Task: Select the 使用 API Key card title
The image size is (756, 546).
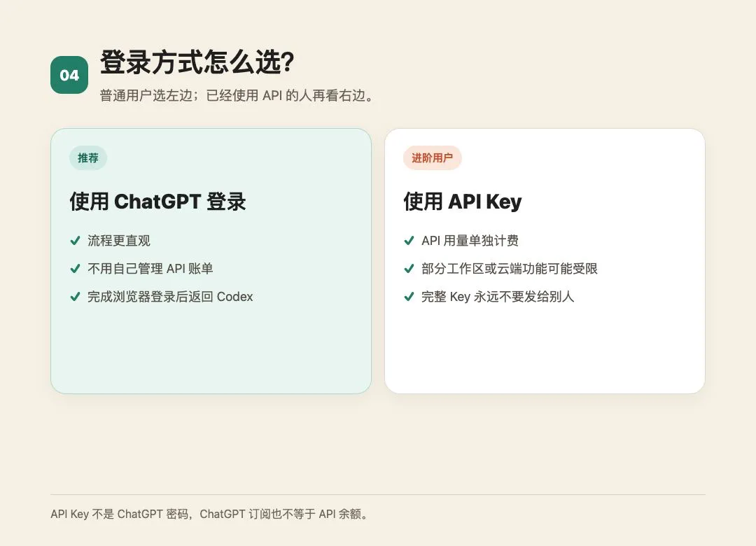Action: [463, 202]
